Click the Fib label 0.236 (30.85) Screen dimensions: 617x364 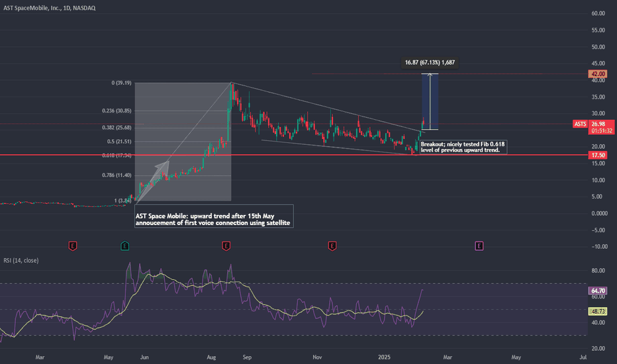click(117, 111)
